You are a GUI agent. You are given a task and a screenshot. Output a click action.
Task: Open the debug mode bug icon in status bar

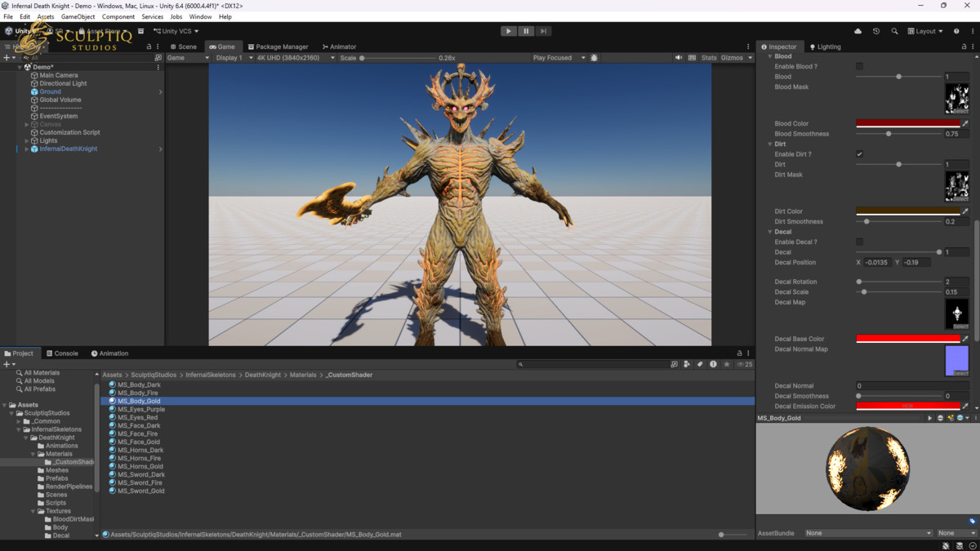[x=946, y=545]
